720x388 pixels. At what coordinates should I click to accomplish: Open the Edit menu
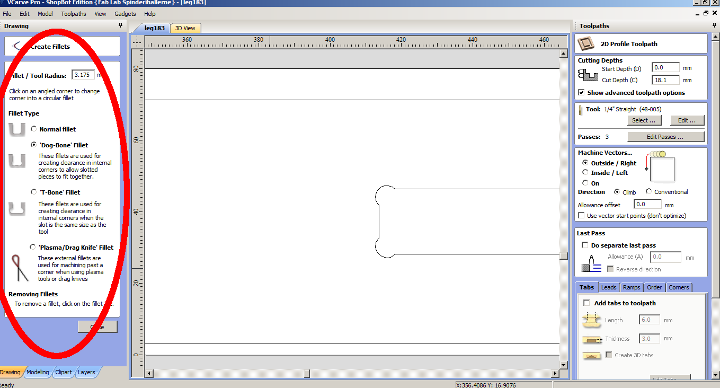pyautogui.click(x=24, y=14)
